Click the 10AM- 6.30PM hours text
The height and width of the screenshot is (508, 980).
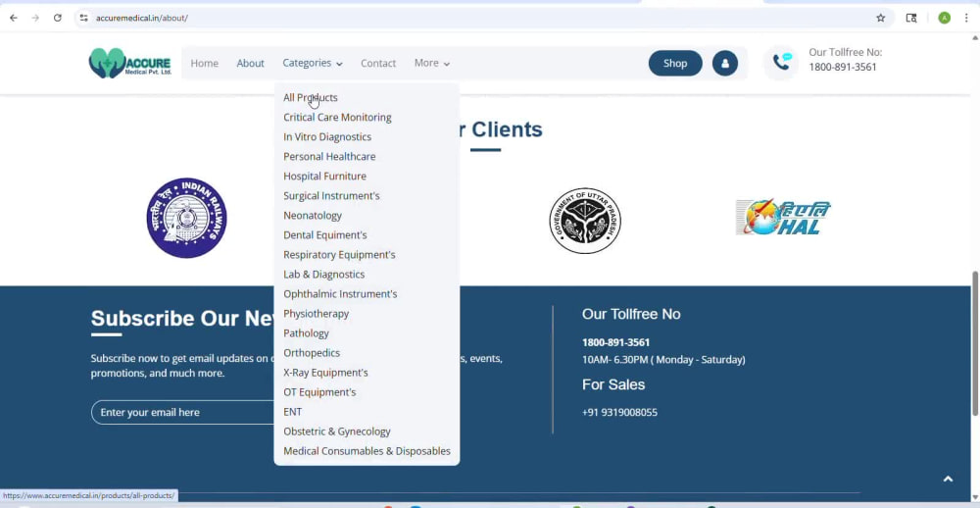tap(663, 360)
